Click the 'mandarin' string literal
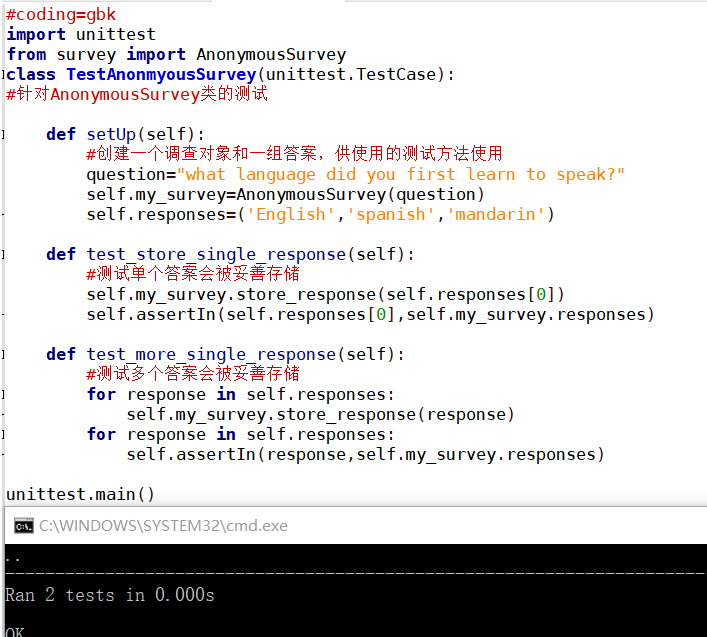The image size is (707, 637). [x=496, y=215]
